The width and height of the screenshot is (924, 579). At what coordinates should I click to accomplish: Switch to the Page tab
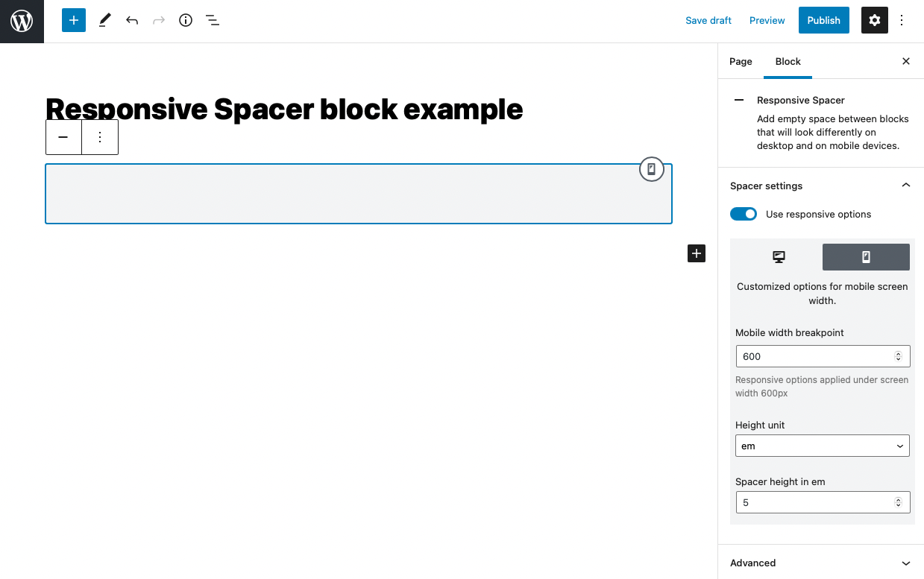[741, 61]
